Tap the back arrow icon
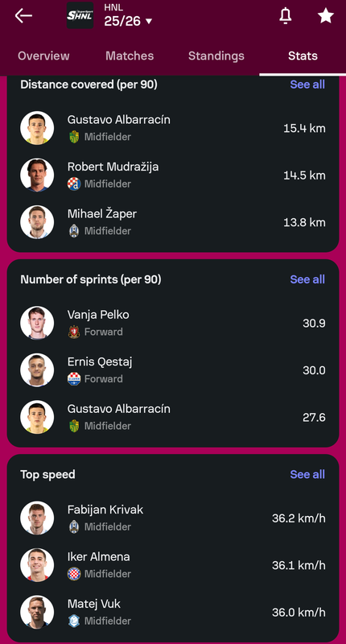The width and height of the screenshot is (346, 644). click(23, 16)
